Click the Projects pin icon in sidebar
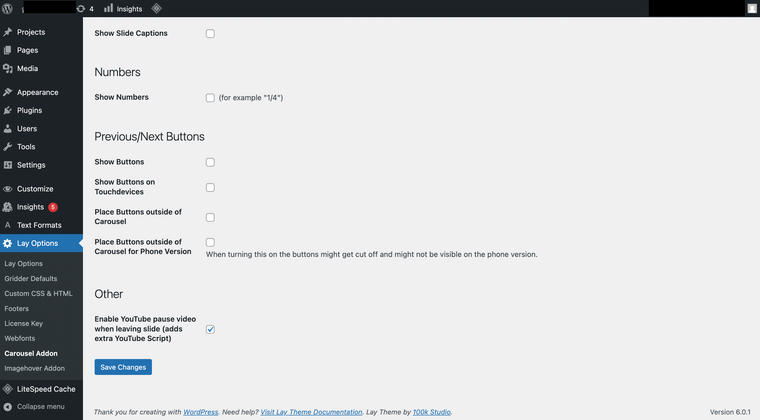 (x=8, y=32)
